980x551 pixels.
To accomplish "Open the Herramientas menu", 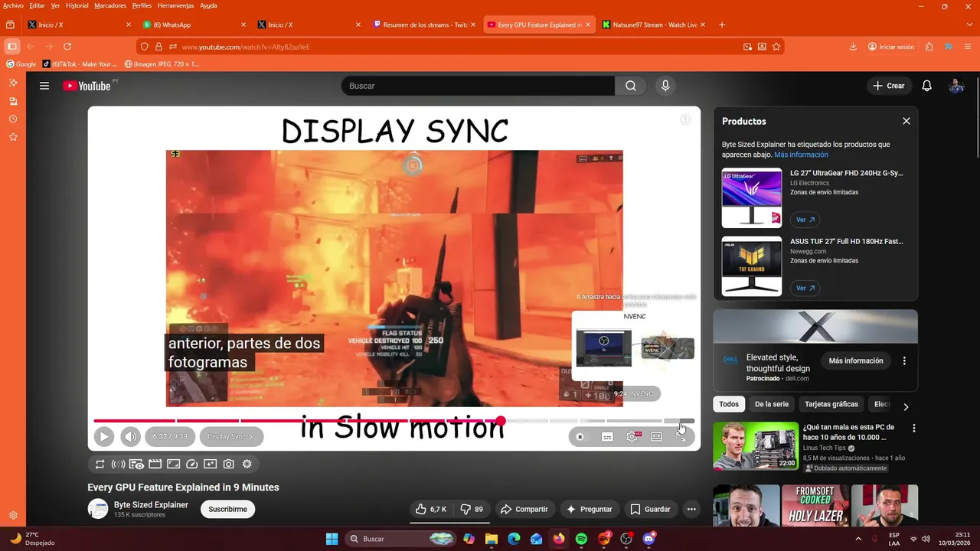I will click(x=175, y=5).
